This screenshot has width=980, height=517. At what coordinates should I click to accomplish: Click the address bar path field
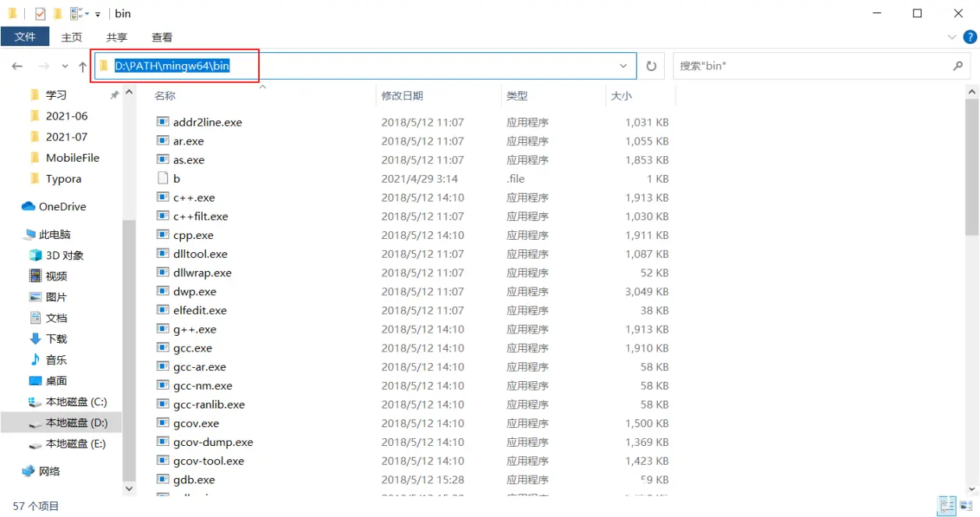pyautogui.click(x=365, y=66)
